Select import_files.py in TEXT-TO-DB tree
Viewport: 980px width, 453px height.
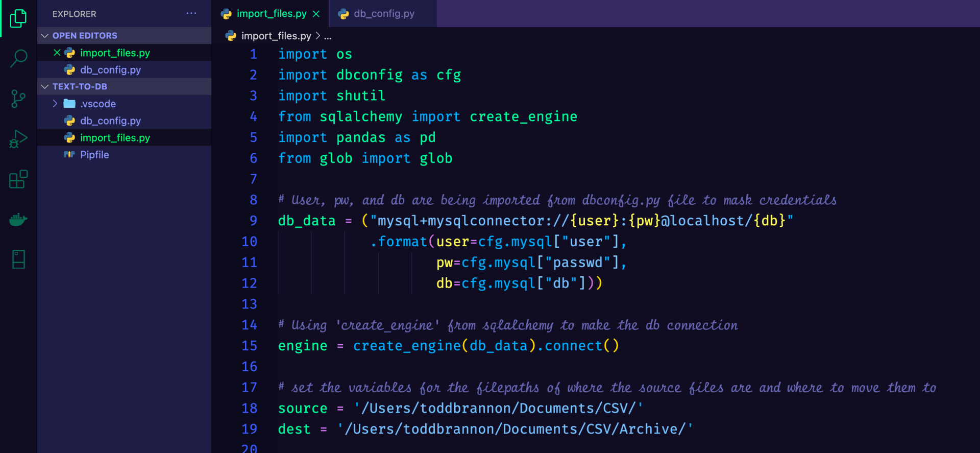(x=124, y=137)
